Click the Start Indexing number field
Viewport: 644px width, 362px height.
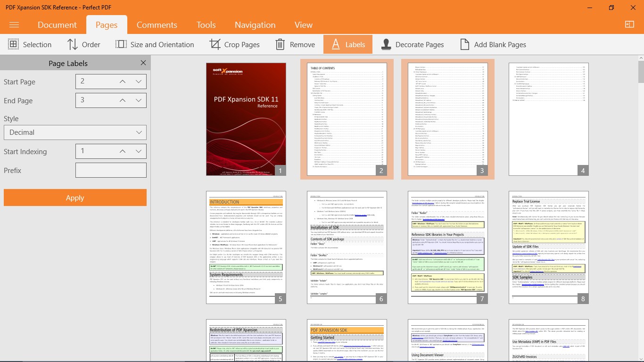pos(95,151)
